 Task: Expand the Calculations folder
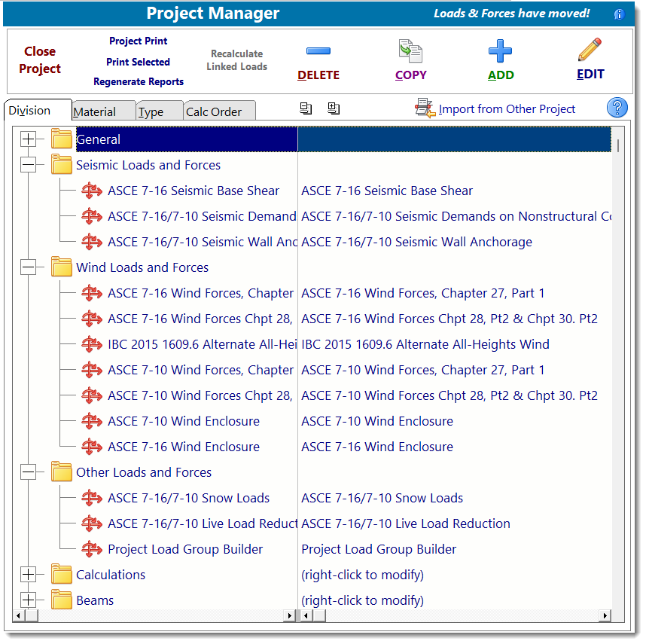click(28, 575)
